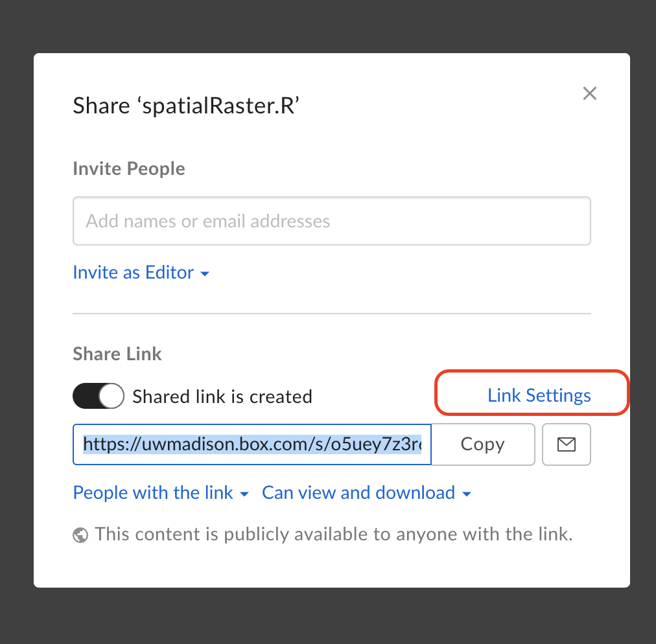Focus the Add names or email addresses field

click(x=332, y=221)
